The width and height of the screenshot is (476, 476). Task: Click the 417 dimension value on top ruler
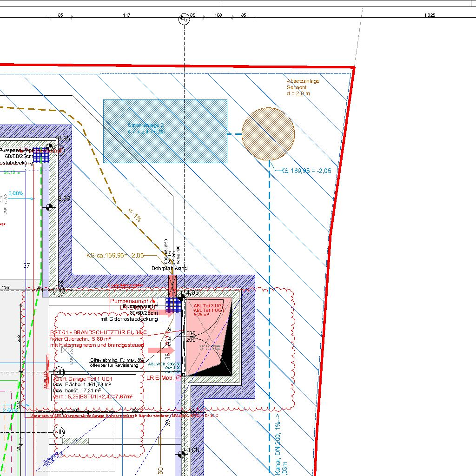tap(126, 15)
